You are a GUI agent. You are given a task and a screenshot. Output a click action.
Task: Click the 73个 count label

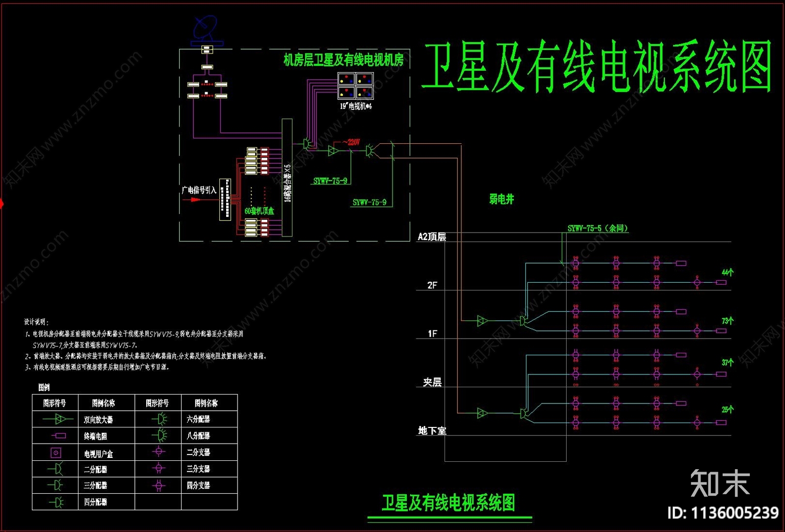727,321
